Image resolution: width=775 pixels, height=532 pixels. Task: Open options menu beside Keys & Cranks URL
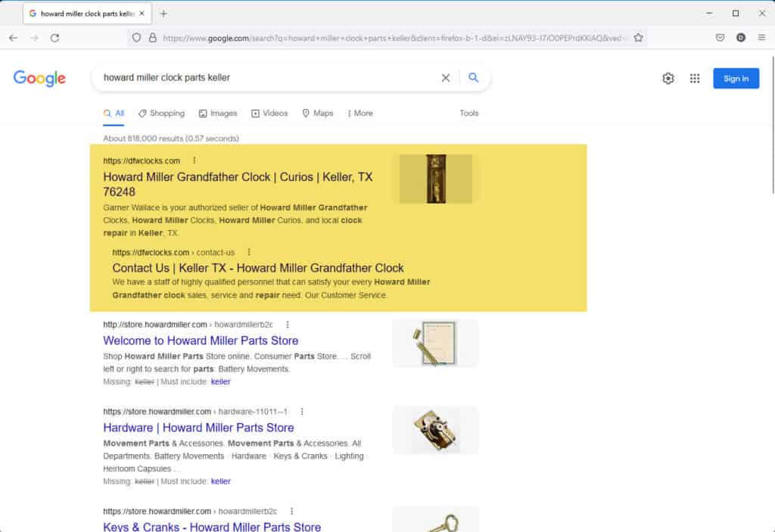[291, 512]
